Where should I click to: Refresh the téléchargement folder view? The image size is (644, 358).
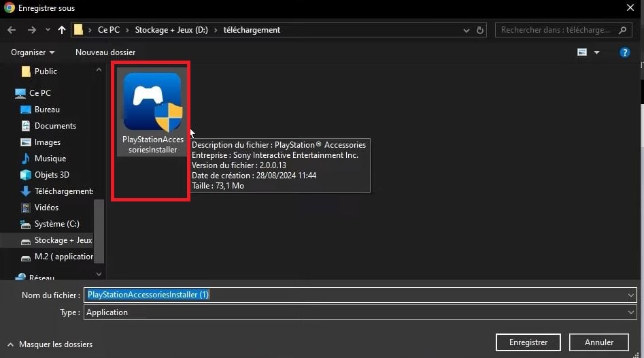(481, 30)
